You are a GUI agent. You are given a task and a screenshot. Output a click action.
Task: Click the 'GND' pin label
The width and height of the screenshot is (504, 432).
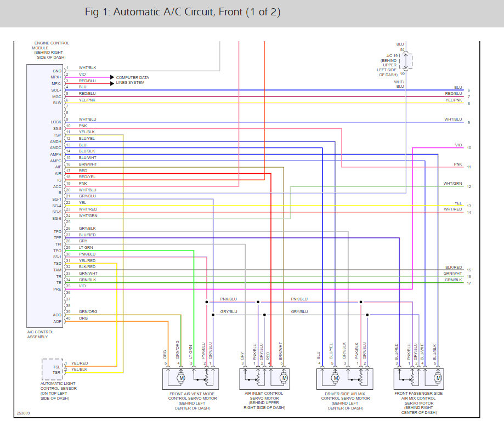pos(57,71)
